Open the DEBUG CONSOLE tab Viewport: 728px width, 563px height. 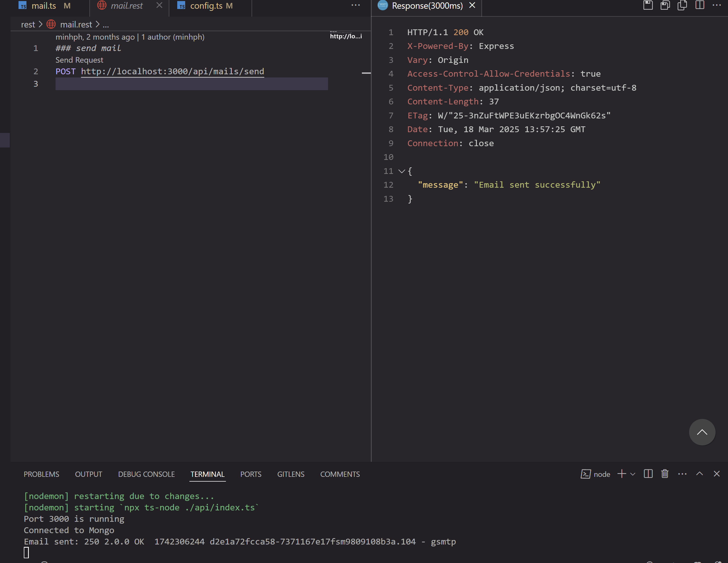(146, 474)
